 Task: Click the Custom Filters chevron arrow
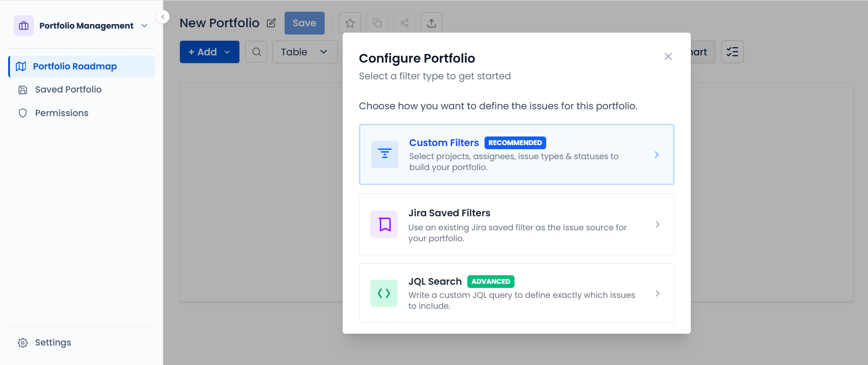click(x=657, y=155)
